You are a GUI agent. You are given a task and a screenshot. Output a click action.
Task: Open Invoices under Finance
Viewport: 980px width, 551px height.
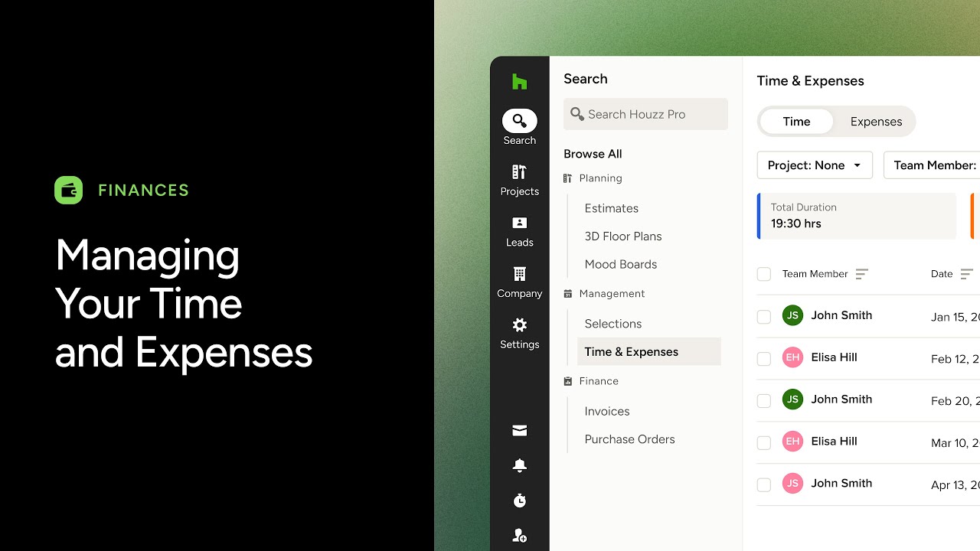(x=607, y=411)
